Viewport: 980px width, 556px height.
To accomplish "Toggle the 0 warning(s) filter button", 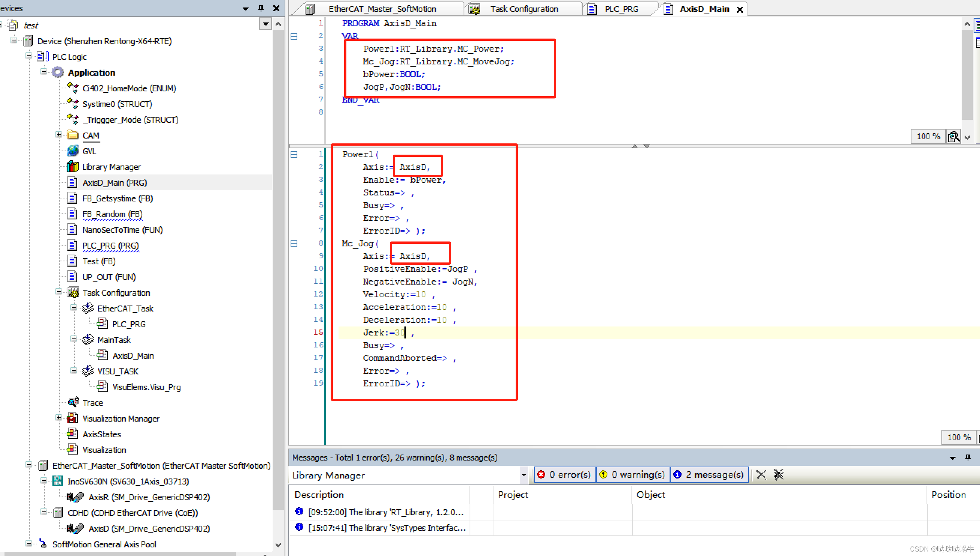I will pos(633,475).
